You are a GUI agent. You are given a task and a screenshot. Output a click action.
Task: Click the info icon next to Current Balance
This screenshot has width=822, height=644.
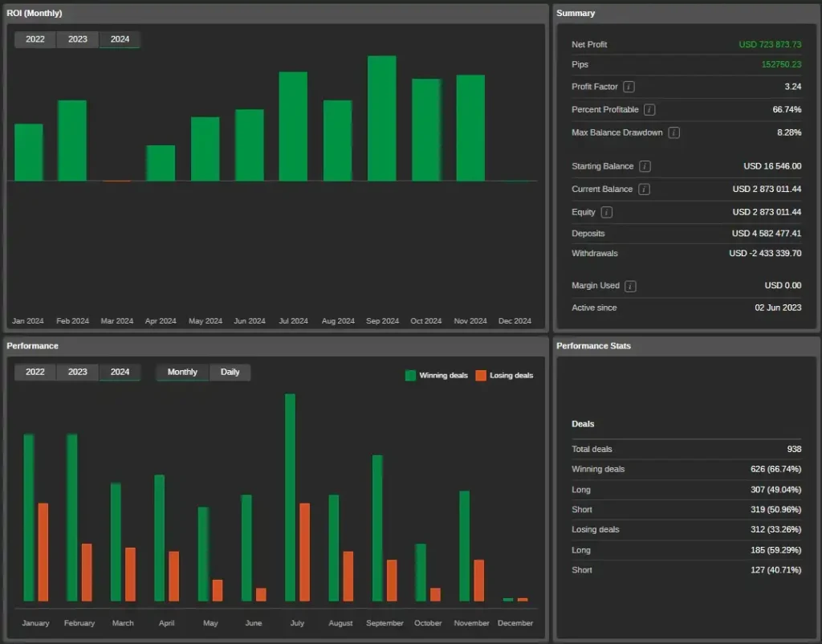(644, 190)
